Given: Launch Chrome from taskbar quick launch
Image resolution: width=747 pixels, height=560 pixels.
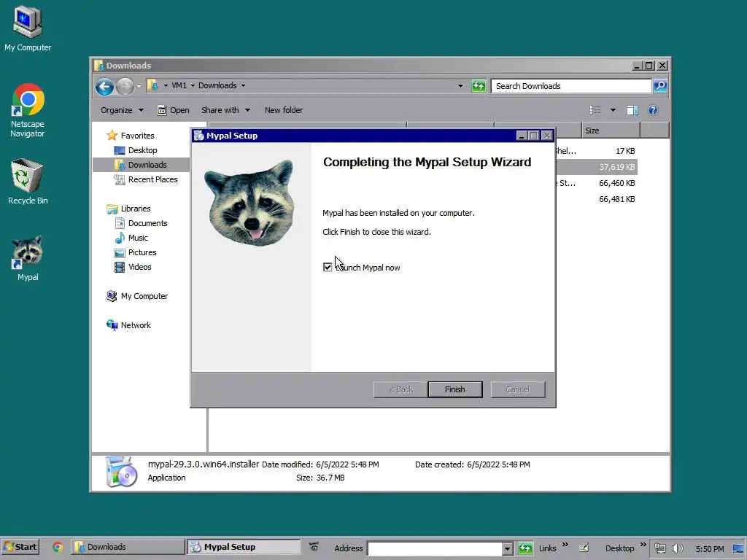Looking at the screenshot, I should point(58,547).
